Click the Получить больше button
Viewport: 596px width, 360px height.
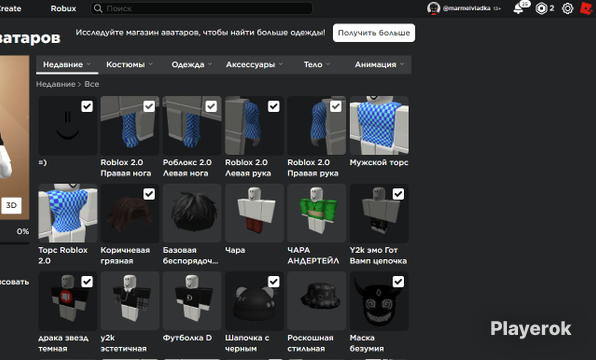(x=374, y=33)
